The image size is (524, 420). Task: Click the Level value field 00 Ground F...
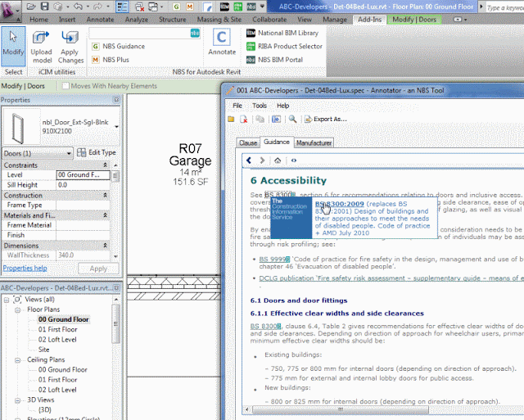83,174
